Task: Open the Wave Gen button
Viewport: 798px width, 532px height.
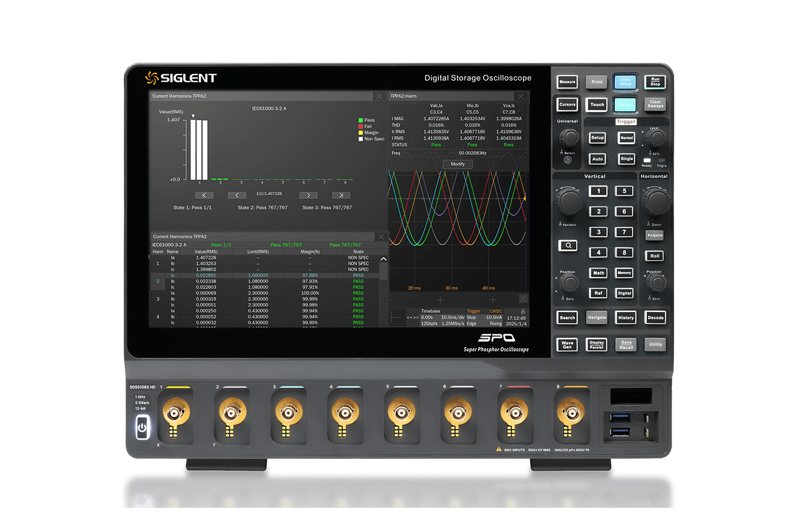Action: 567,345
